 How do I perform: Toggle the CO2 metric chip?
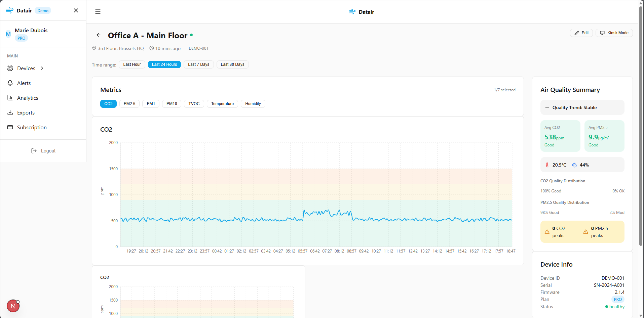pos(108,104)
